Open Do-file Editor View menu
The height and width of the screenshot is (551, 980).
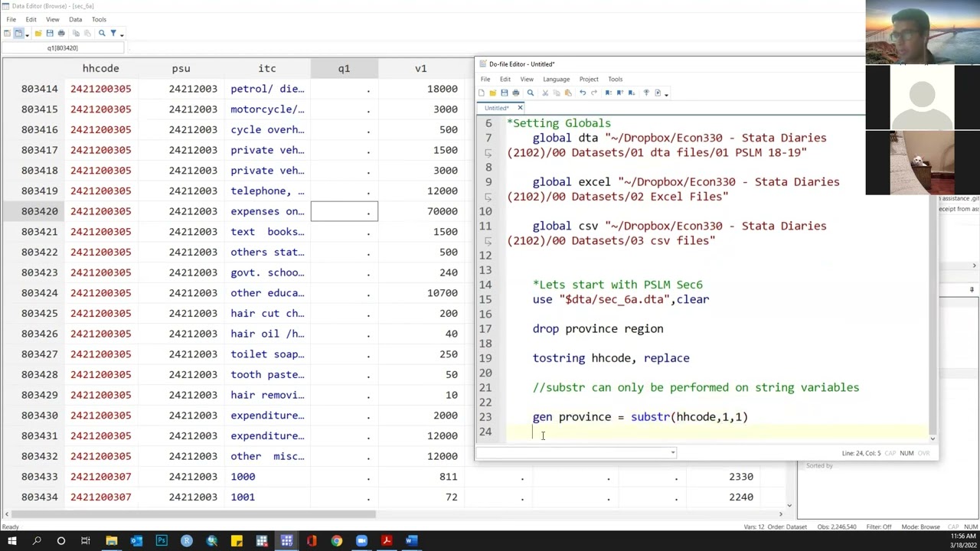pyautogui.click(x=527, y=79)
